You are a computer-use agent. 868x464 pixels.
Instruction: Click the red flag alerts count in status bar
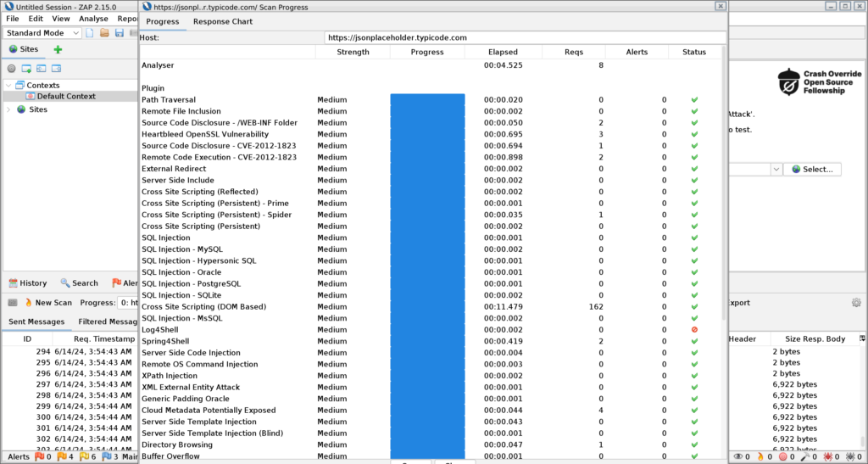[42, 457]
